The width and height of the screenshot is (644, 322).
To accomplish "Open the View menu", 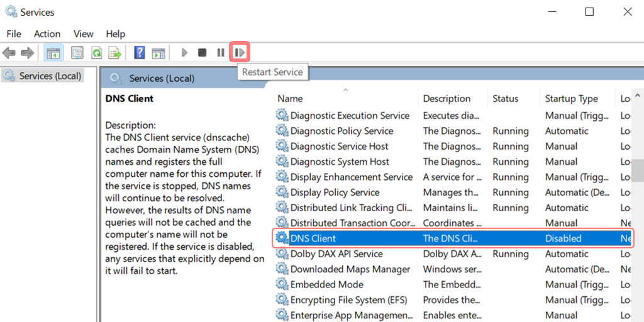I will tap(84, 34).
